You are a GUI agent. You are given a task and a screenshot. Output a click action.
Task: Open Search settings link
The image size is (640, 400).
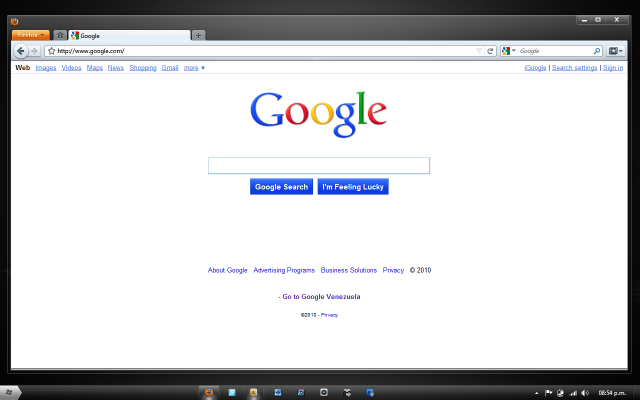pyautogui.click(x=574, y=68)
